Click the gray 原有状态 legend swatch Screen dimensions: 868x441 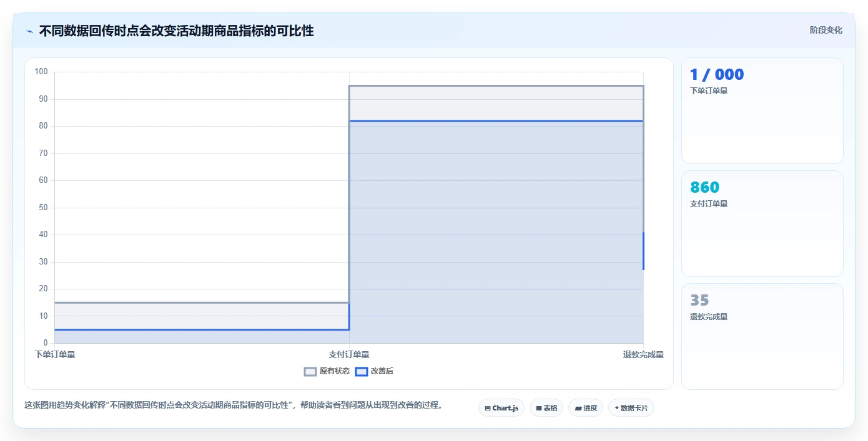[310, 371]
